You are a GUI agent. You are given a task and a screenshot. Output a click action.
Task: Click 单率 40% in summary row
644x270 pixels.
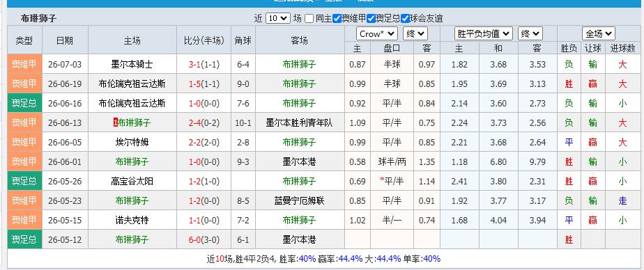coord(431,259)
